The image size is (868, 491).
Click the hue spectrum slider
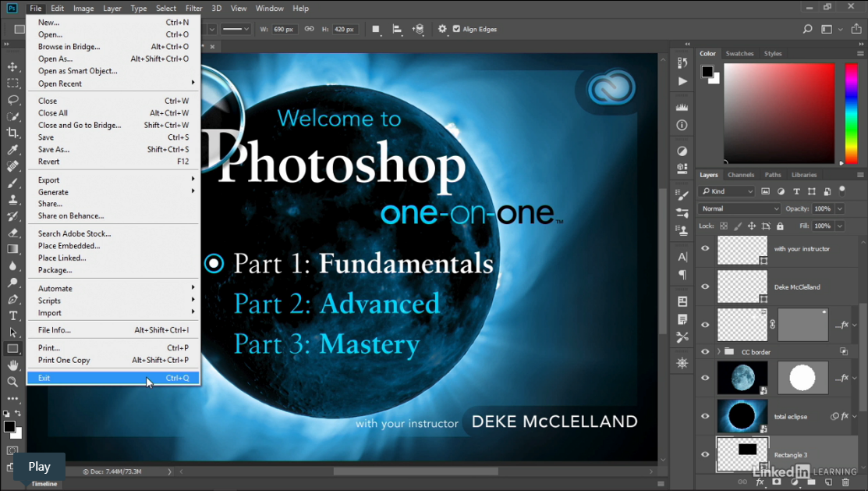(851, 113)
